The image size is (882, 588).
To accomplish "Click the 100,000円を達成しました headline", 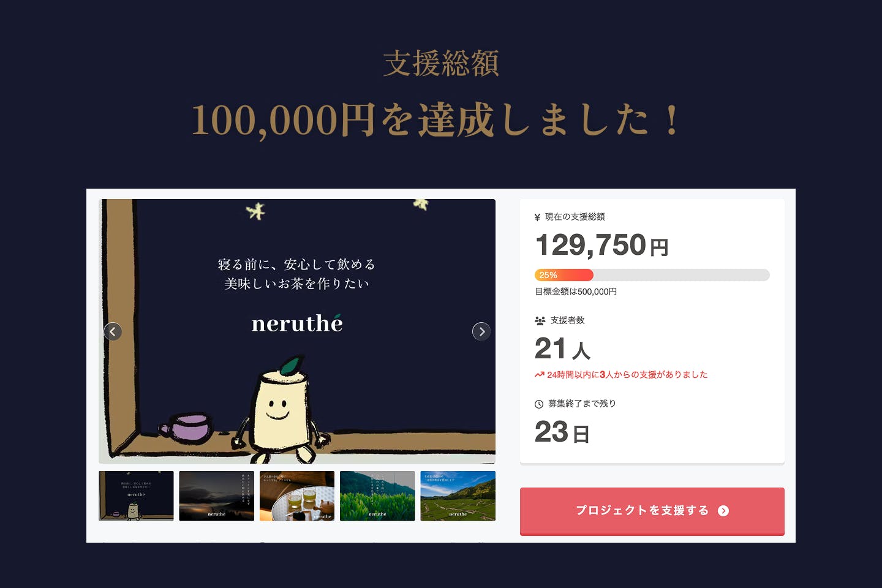I will click(436, 120).
